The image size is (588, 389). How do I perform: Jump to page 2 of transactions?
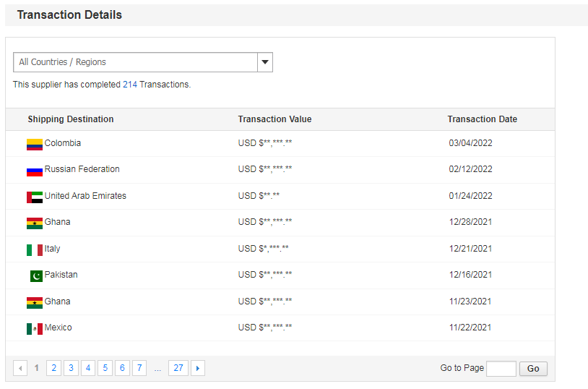[53, 369]
